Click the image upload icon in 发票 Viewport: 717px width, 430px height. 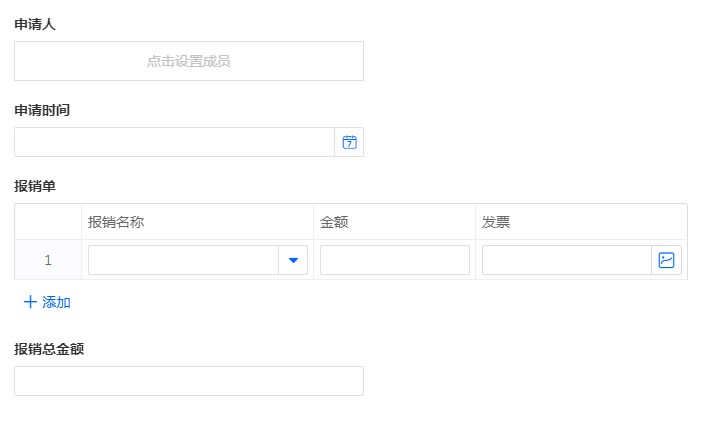coord(666,260)
